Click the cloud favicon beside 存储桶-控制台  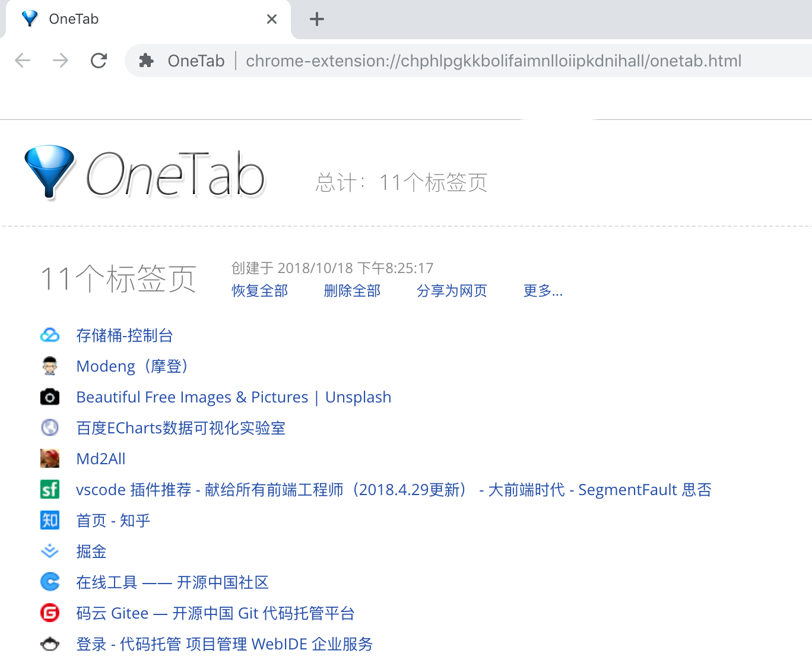pos(50,335)
